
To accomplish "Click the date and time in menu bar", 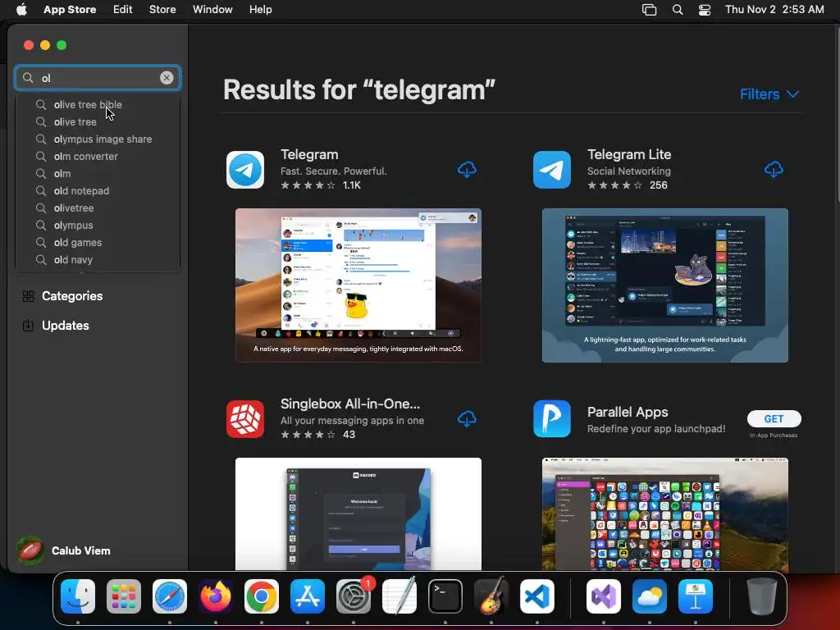I will pyautogui.click(x=774, y=10).
